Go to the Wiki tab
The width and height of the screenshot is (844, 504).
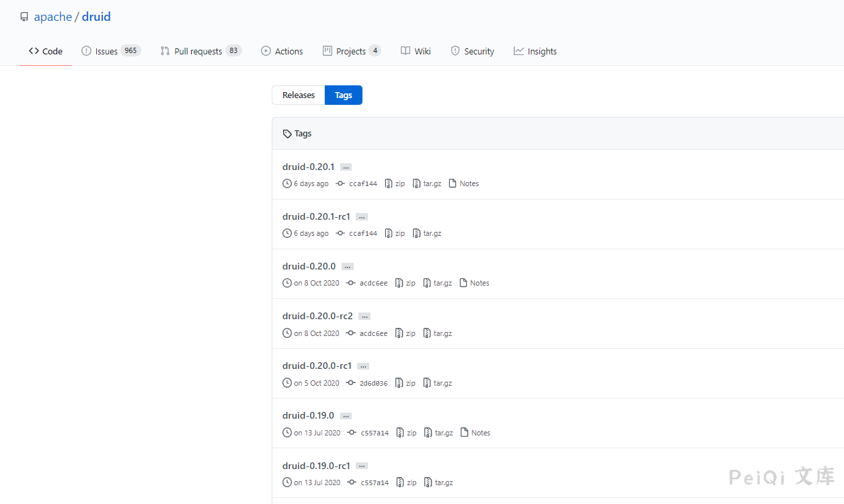tap(422, 51)
